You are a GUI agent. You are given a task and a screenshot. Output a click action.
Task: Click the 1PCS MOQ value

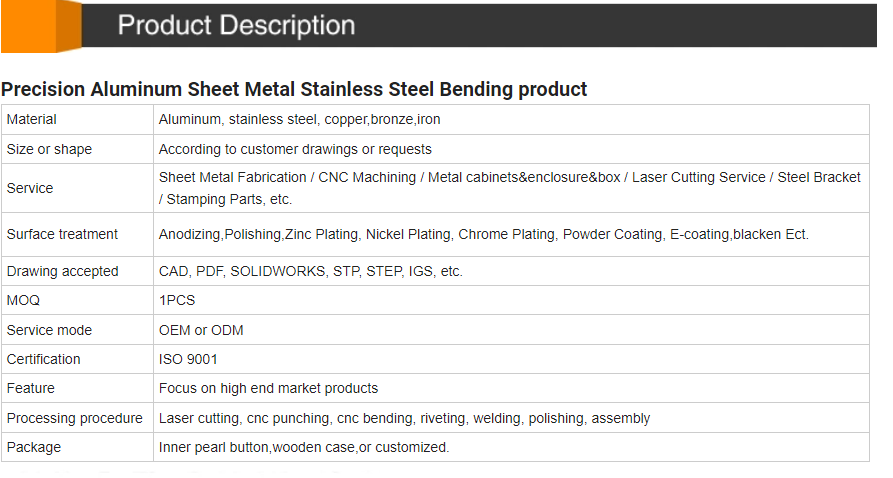pos(176,300)
